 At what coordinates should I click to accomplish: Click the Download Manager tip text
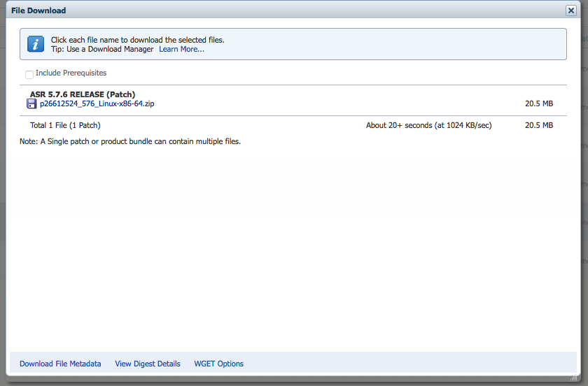[x=102, y=50]
